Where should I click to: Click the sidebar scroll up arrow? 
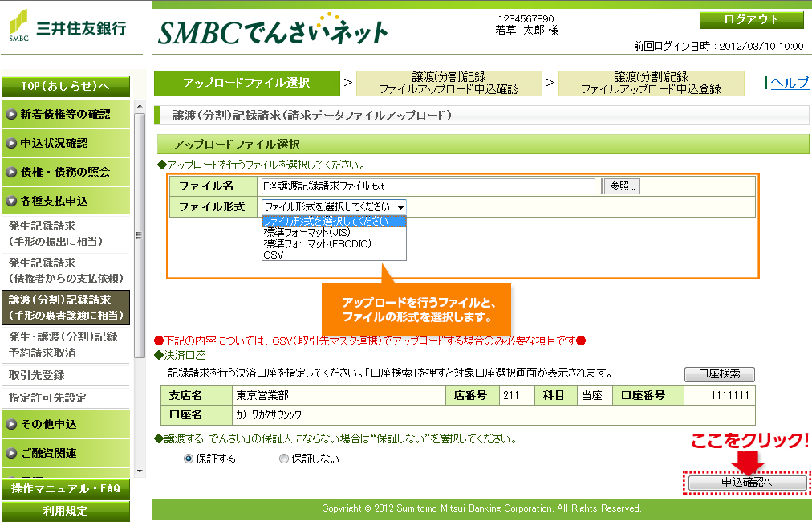[x=140, y=106]
